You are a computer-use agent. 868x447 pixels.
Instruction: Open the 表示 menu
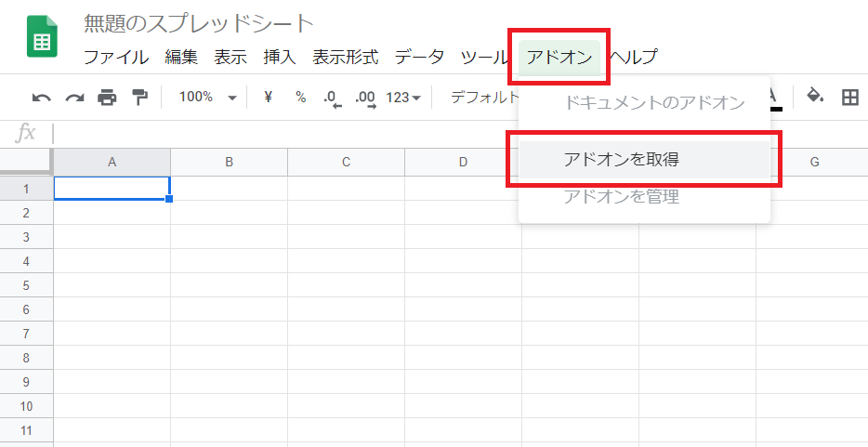coord(230,57)
